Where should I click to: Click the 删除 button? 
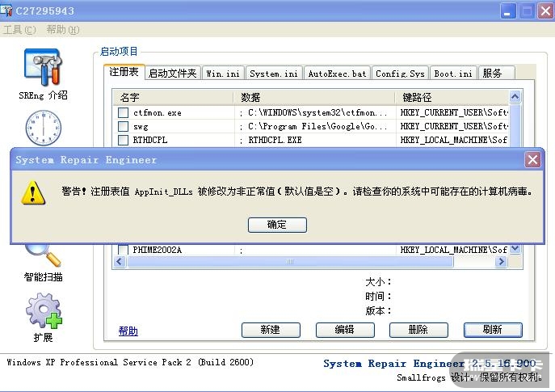[x=418, y=330]
